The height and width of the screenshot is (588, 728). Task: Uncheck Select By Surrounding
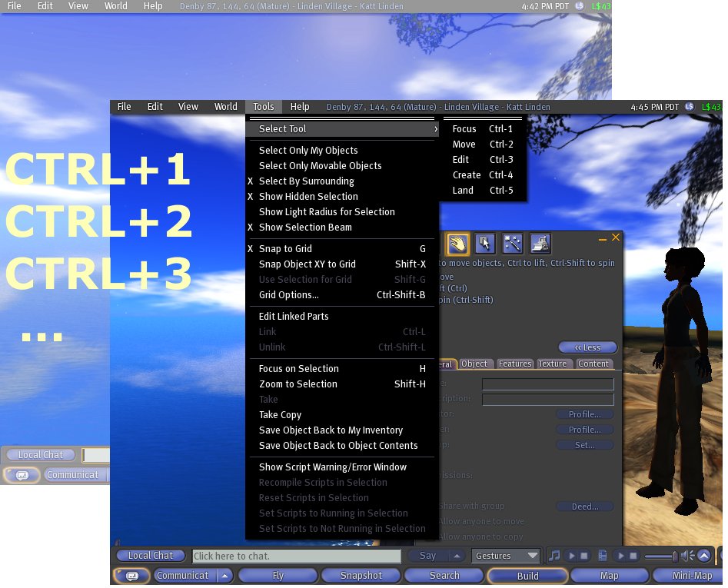306,181
